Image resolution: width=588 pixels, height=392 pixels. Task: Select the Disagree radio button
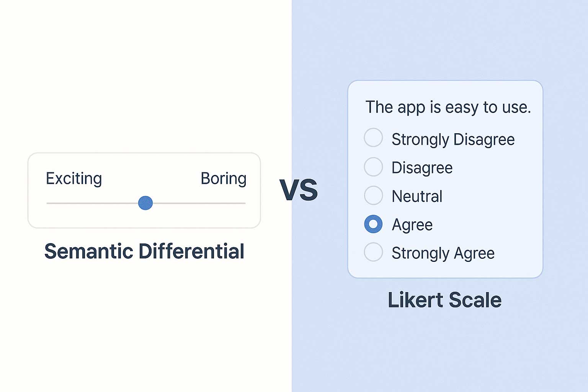click(373, 167)
